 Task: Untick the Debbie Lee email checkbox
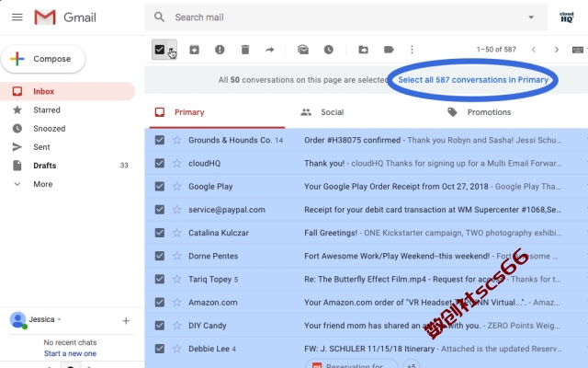tap(159, 349)
